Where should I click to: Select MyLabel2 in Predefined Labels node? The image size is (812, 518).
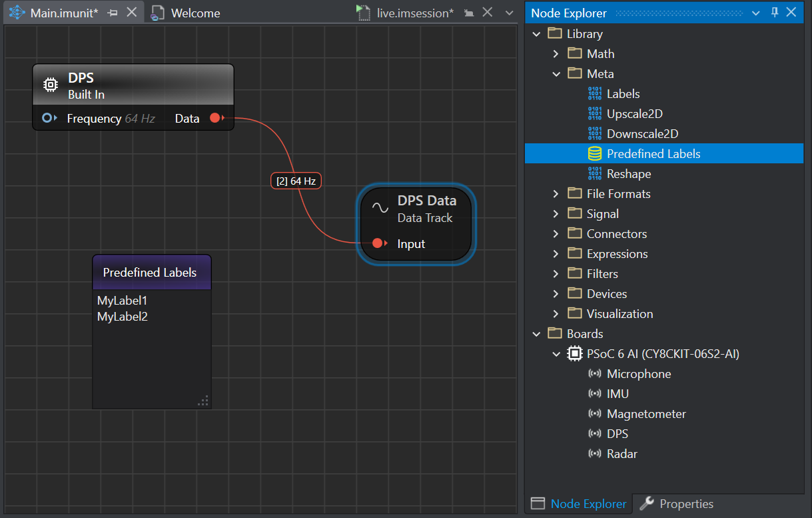pyautogui.click(x=123, y=317)
